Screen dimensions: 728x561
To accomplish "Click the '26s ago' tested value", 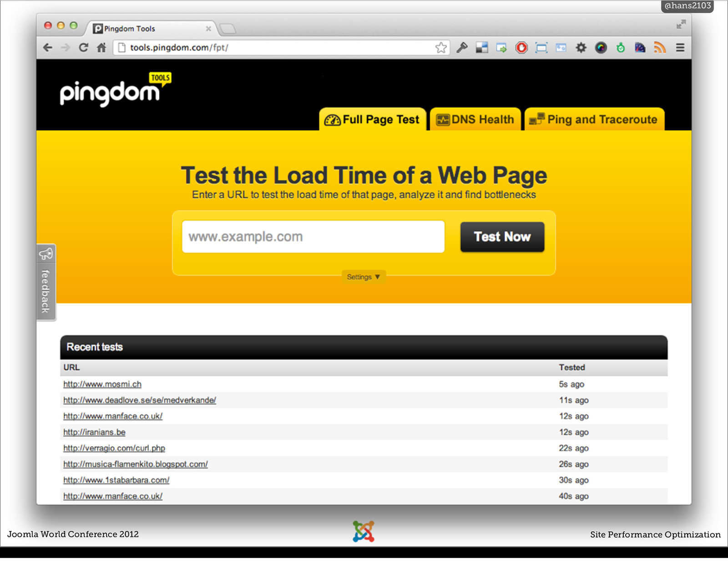I will click(x=574, y=464).
